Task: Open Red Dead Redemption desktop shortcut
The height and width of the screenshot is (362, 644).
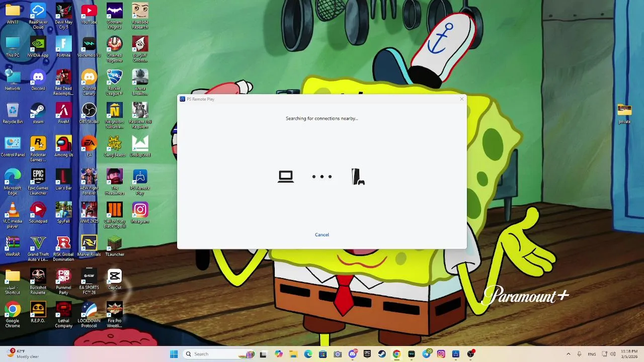Action: click(63, 82)
